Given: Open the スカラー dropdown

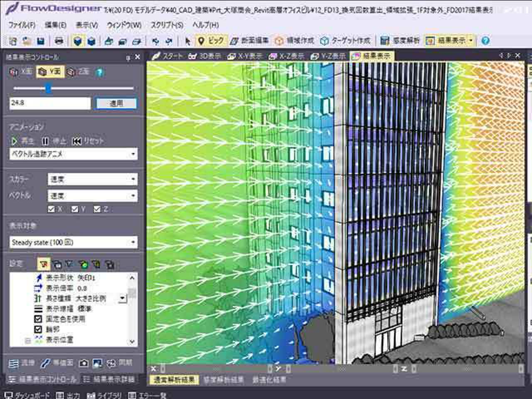Looking at the screenshot, I should point(92,179).
